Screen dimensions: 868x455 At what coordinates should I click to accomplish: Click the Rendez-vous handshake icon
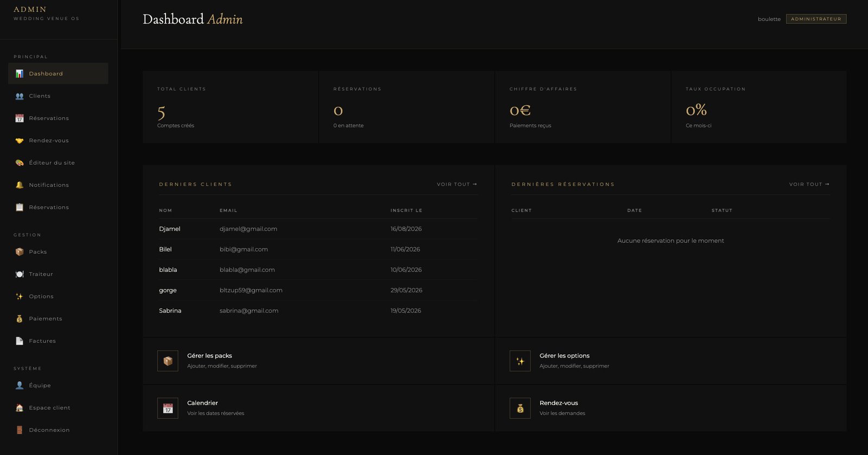(x=20, y=140)
